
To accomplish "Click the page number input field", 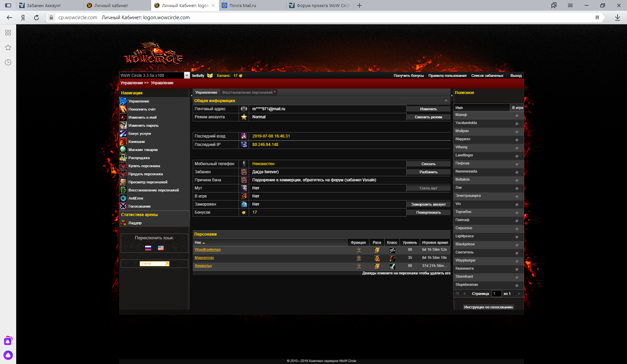I will [496, 294].
